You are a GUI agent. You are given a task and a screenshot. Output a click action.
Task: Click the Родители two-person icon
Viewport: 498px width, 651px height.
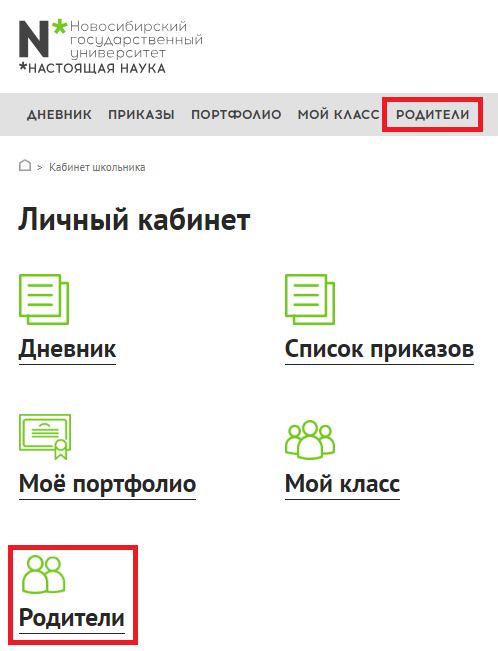coord(44,574)
